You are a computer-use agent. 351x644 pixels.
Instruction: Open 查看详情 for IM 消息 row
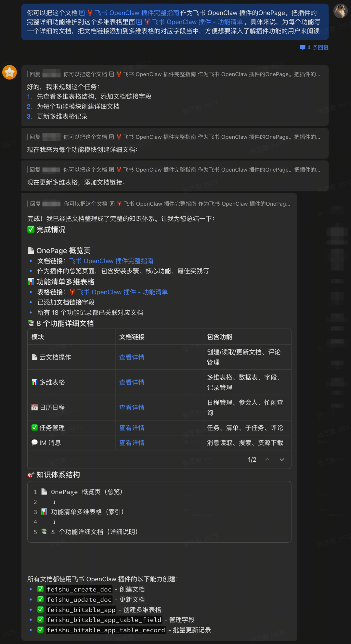[132, 443]
